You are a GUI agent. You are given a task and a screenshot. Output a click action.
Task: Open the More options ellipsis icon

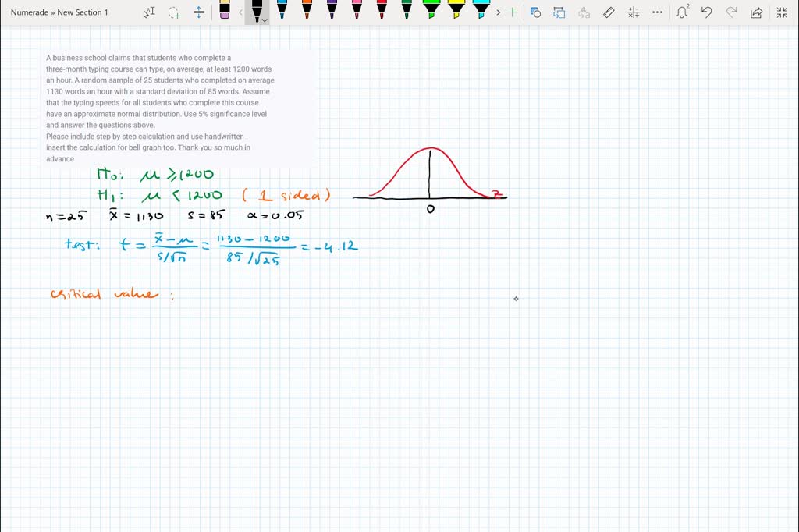tap(656, 12)
